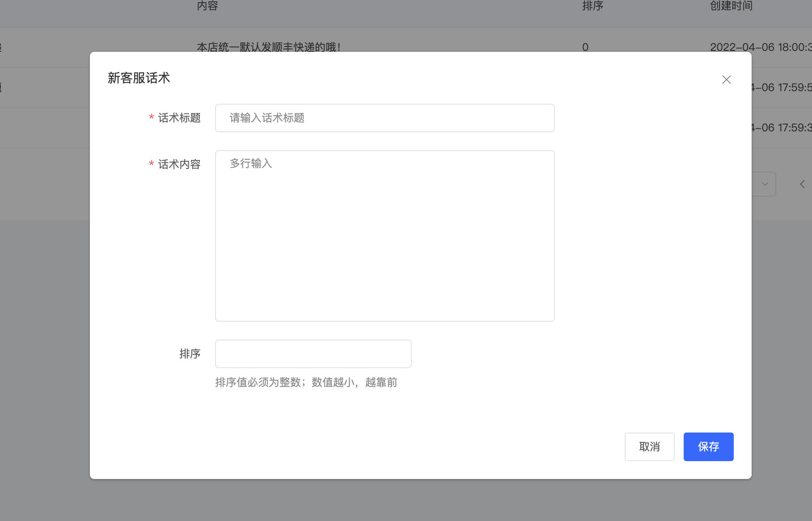Click the 排序 label inside the dialog

point(190,354)
